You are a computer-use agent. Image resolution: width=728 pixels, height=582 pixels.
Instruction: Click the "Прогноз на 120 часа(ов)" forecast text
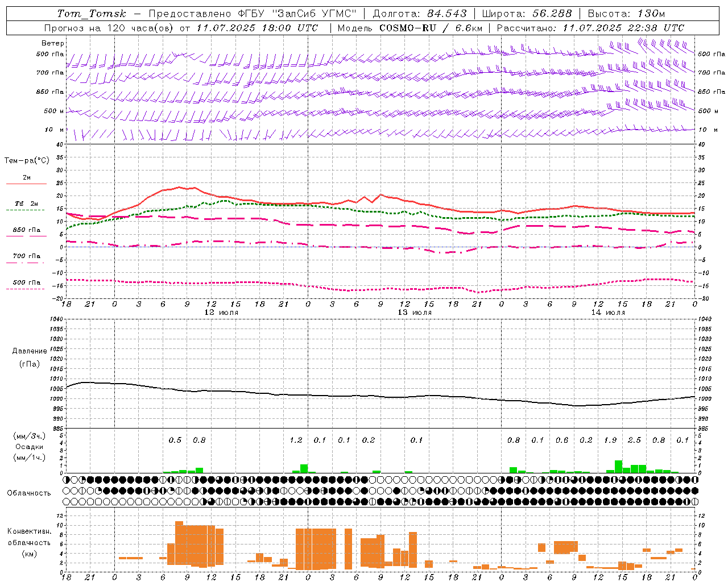coord(109,28)
